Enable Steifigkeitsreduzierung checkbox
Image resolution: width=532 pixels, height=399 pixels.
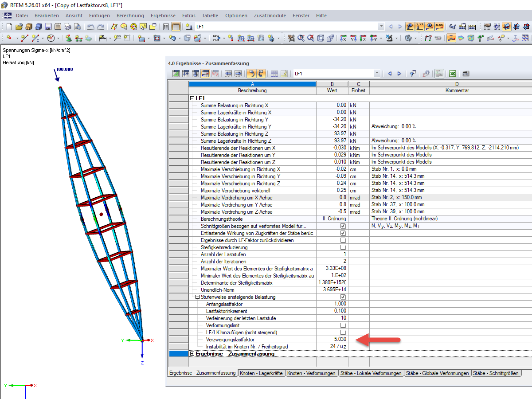tap(343, 247)
